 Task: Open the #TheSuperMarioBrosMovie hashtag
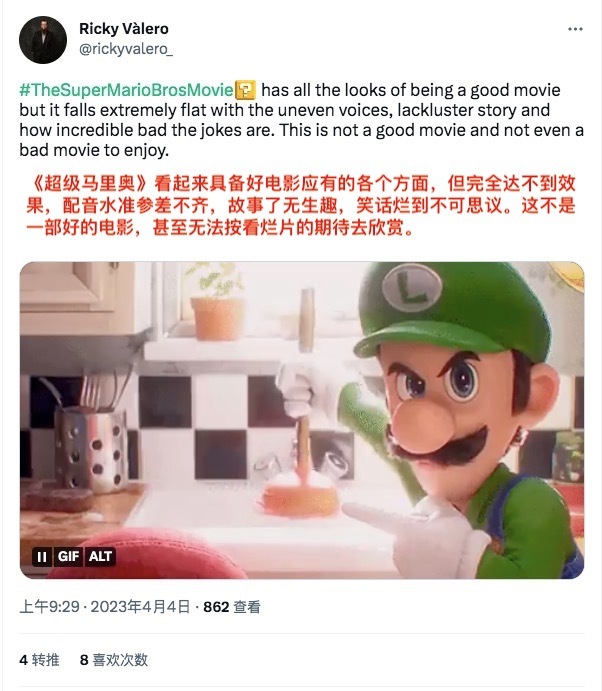coord(126,90)
